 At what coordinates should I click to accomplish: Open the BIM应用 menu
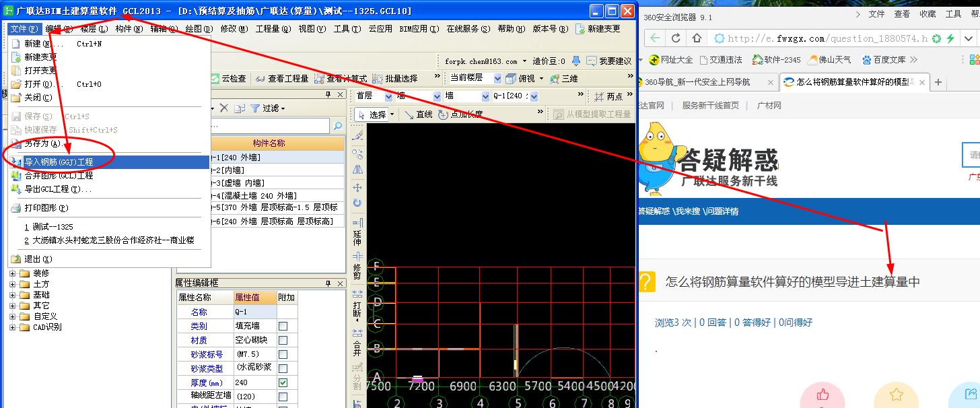(x=419, y=29)
